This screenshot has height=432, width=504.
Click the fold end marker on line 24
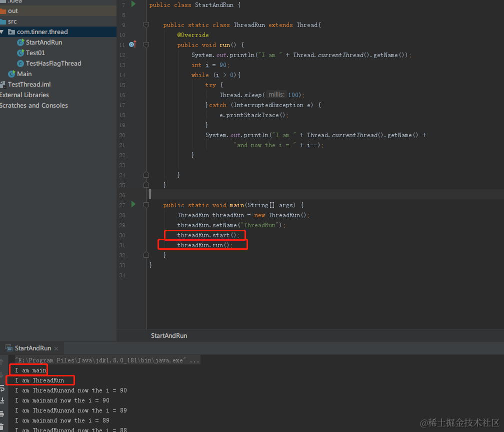point(146,175)
